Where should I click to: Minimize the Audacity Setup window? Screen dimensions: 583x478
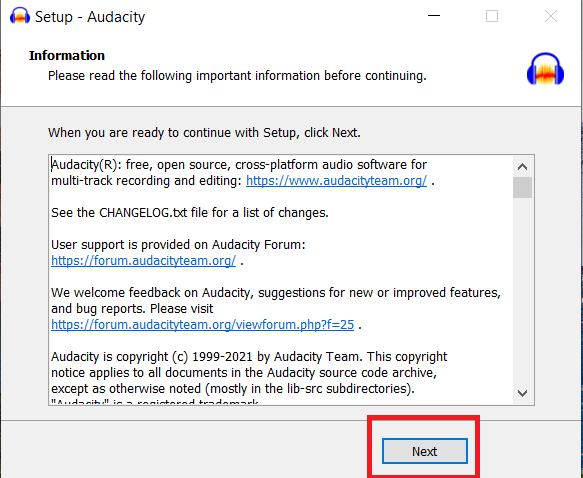[434, 16]
